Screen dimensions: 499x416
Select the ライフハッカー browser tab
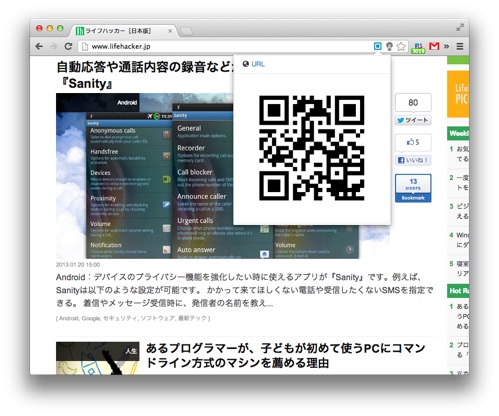(123, 31)
